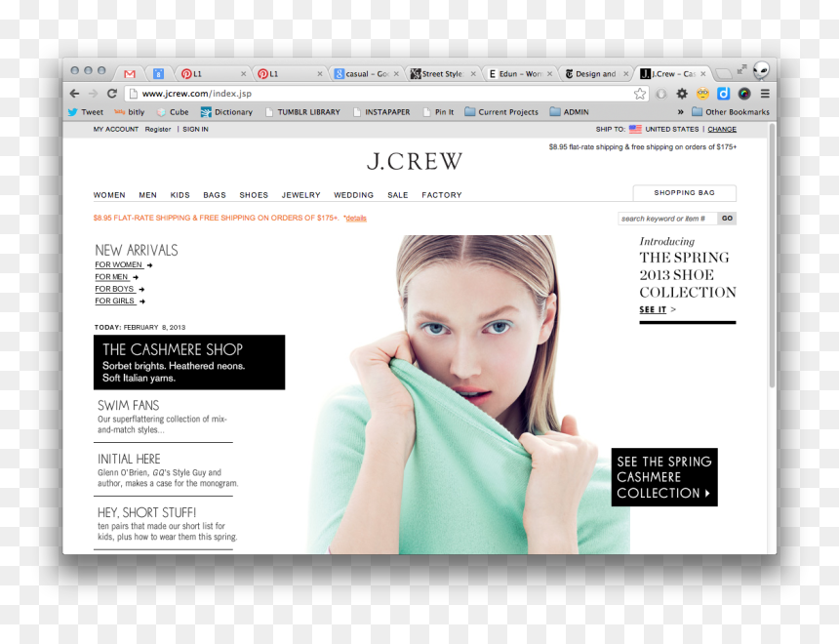The width and height of the screenshot is (839, 644).
Task: Open the pinned Gmail tab
Action: point(130,74)
